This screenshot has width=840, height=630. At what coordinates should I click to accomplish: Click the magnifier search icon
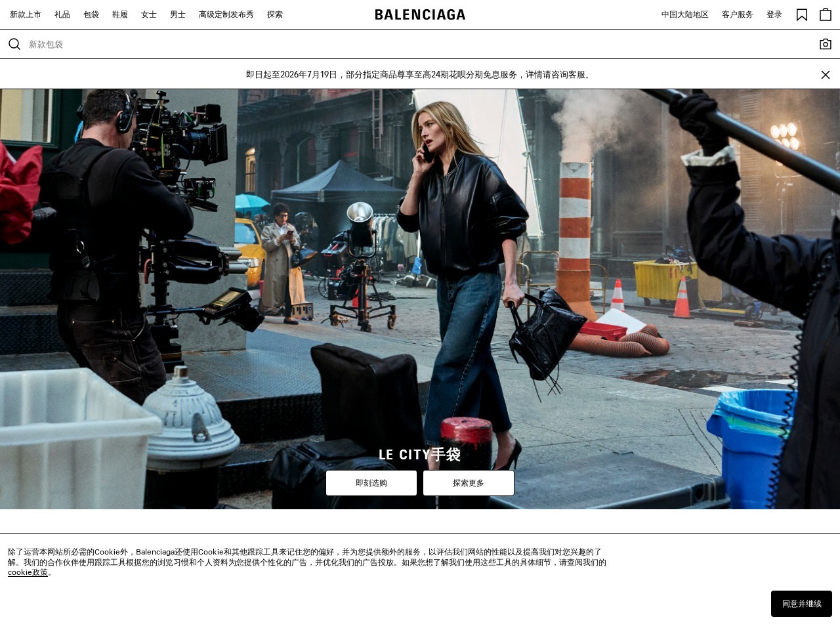[14, 44]
